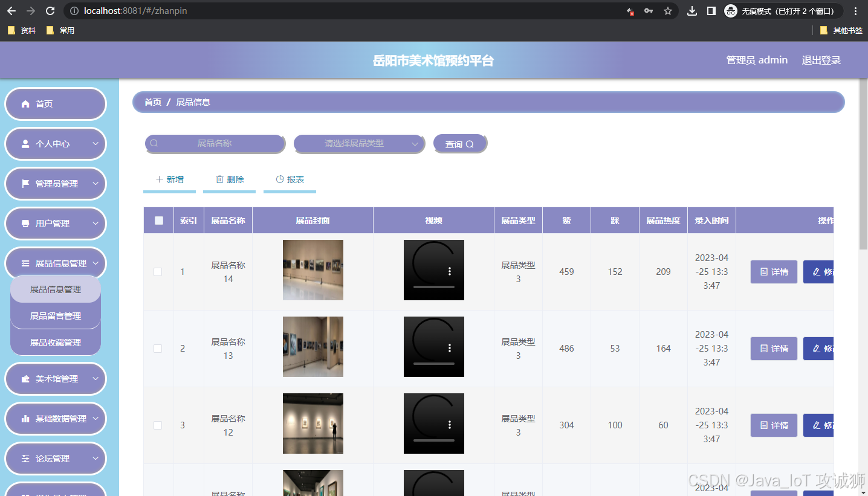Expand the 用户管理 menu chevron
This screenshot has width=868, height=496.
coord(96,224)
